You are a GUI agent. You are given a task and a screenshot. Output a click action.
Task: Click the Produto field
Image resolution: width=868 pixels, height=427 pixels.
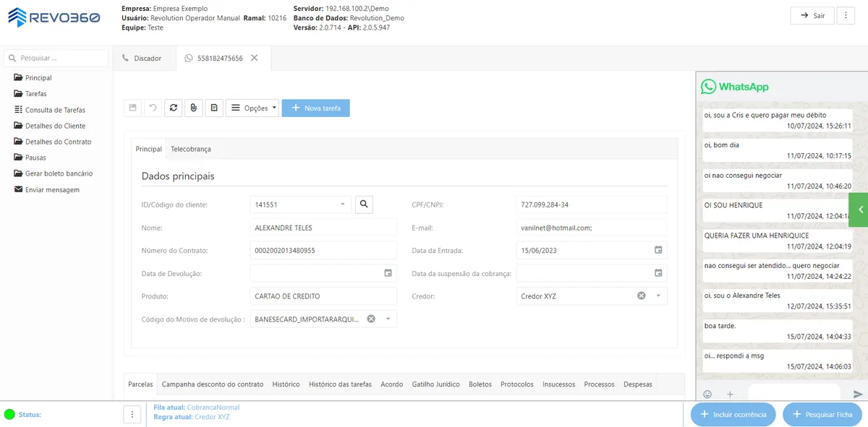click(x=323, y=296)
